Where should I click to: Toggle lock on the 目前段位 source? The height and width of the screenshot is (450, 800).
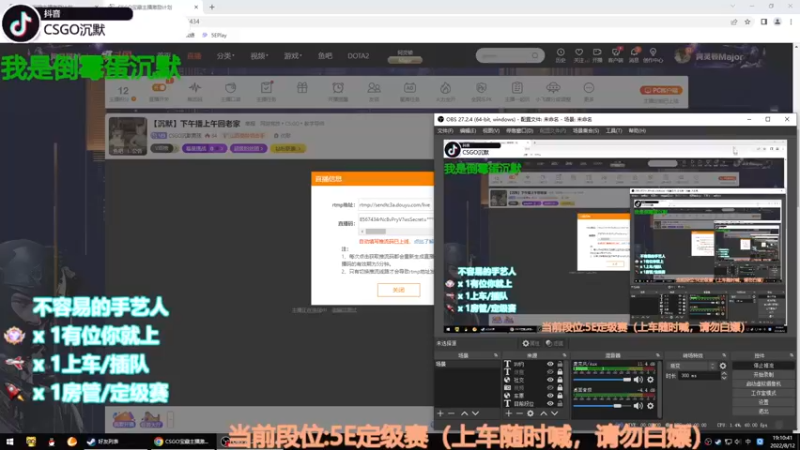tap(560, 403)
